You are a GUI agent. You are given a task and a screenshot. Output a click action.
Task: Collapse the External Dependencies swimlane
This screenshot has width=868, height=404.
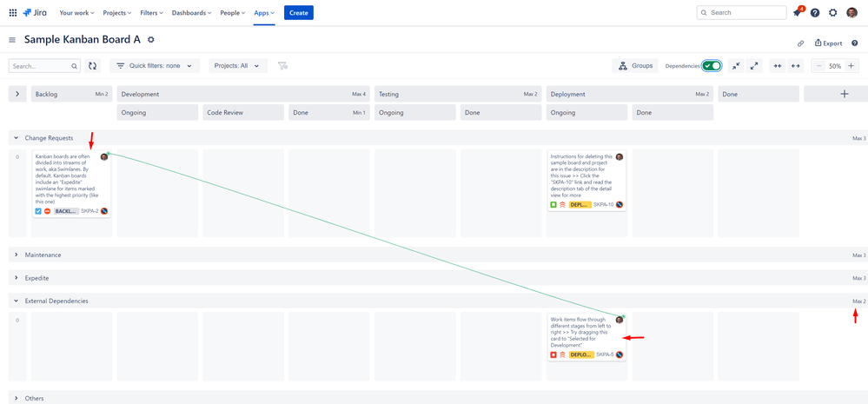(x=17, y=301)
